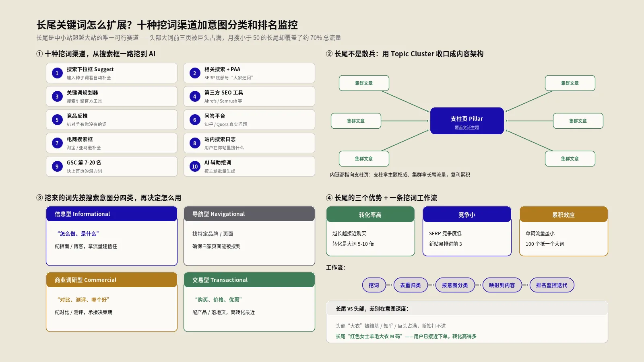
Task: Click the blue 竞争小 header
Action: pyautogui.click(x=467, y=214)
